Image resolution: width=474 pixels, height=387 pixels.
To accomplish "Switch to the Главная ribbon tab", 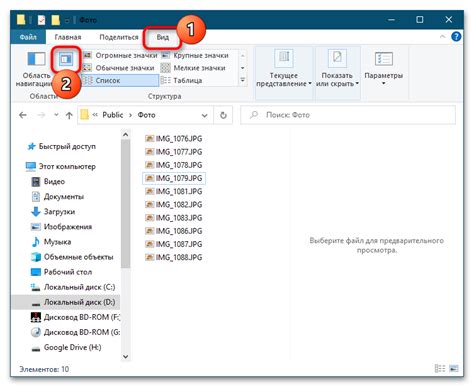I will coord(68,37).
